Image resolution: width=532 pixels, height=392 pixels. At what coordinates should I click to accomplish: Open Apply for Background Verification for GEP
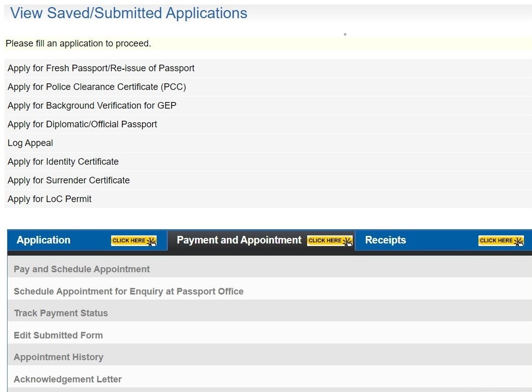92,106
